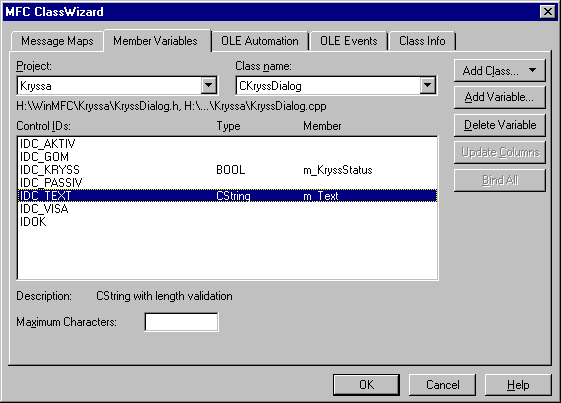Click the Kryssa project combo box field

[x=117, y=86]
